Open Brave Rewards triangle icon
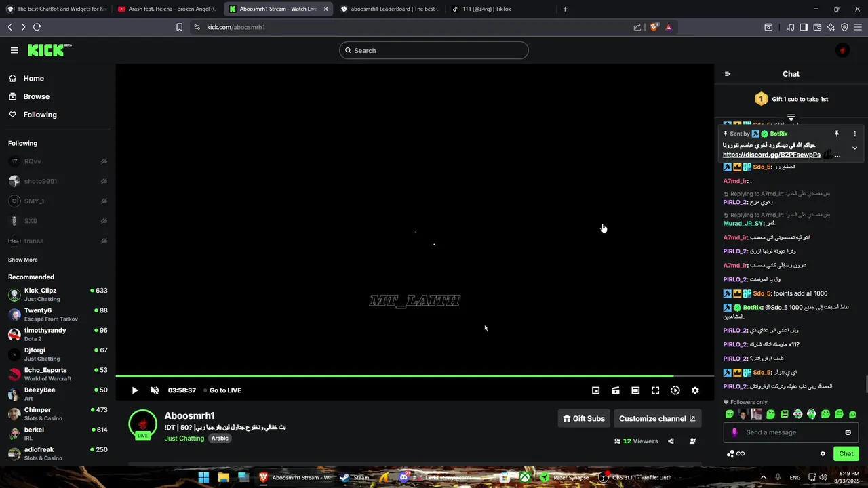The height and width of the screenshot is (488, 868). 669,27
